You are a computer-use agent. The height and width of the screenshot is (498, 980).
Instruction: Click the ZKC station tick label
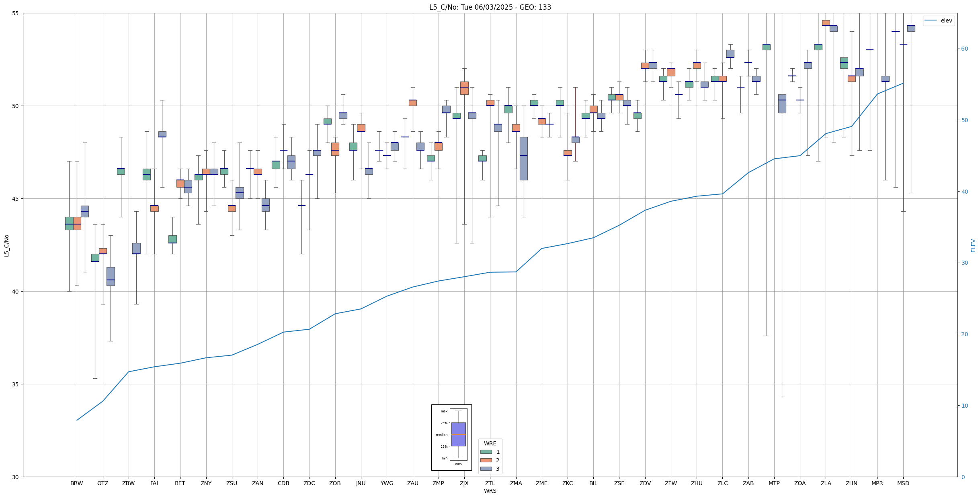click(x=567, y=483)
